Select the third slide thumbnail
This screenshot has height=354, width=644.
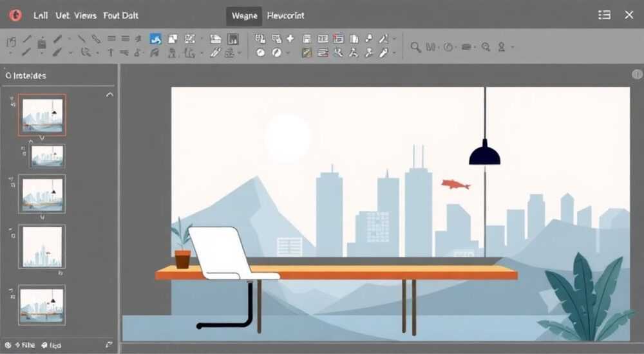[42, 194]
